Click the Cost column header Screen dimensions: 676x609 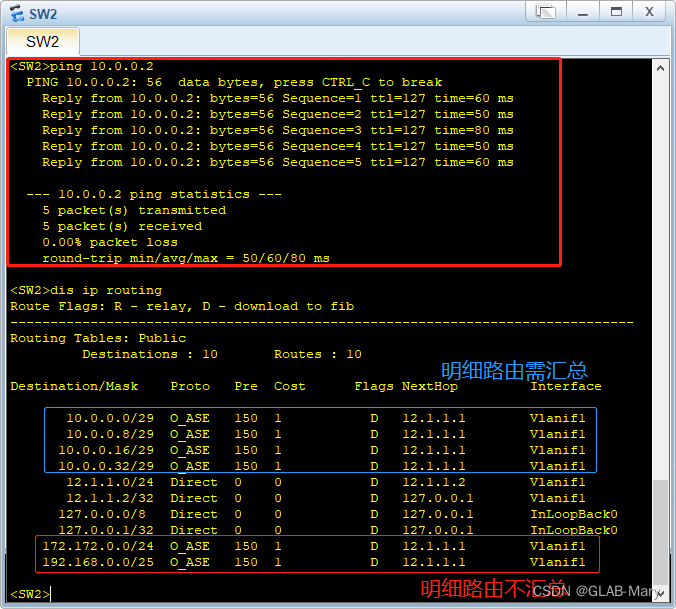pos(290,386)
